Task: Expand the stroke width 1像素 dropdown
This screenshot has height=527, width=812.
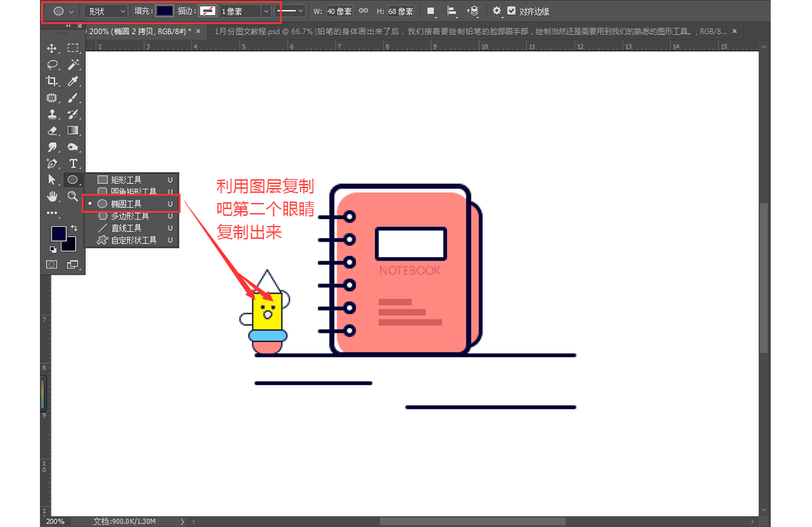Action: 265,11
